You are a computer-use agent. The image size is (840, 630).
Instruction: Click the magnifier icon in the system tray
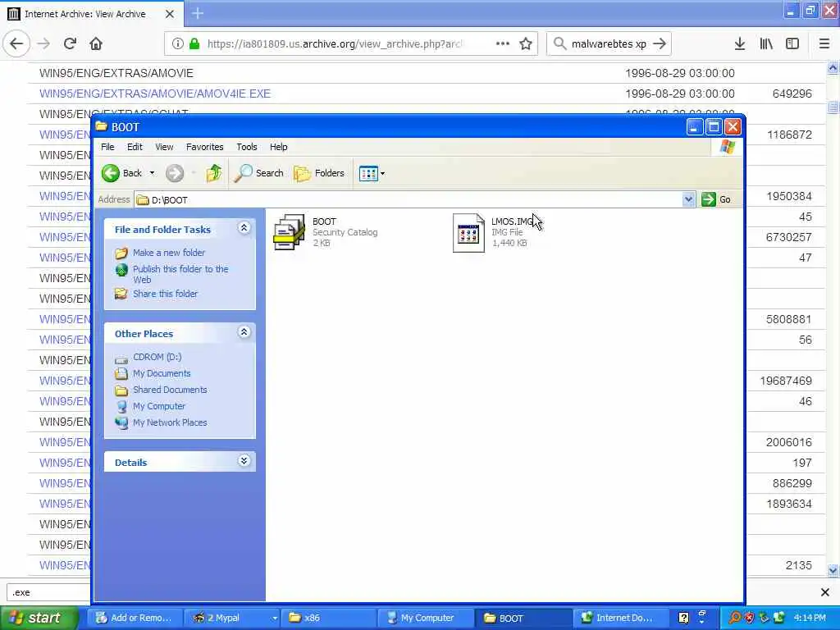point(735,618)
